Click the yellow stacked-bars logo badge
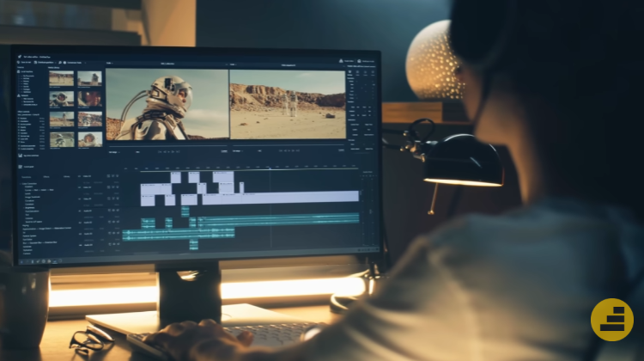Screen dimensions: 644x361 611,320
